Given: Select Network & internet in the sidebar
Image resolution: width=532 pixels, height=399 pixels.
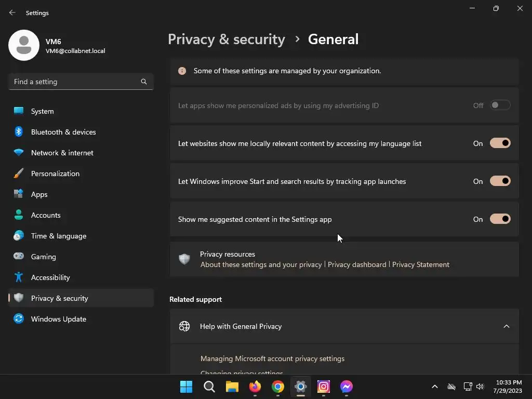Looking at the screenshot, I should point(62,153).
